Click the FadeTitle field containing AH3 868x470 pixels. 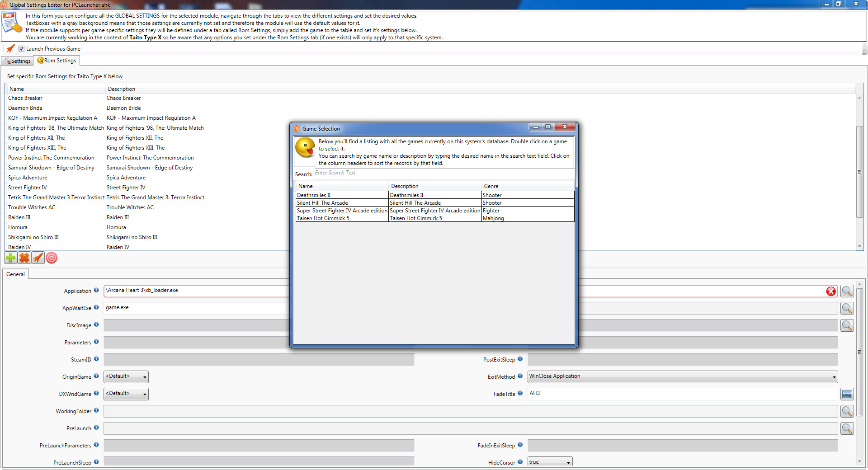coord(683,394)
